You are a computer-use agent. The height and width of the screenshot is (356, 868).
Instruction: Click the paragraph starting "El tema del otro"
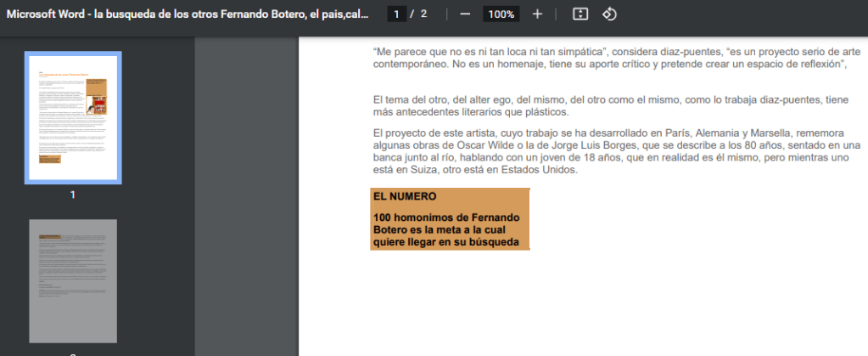(609, 106)
